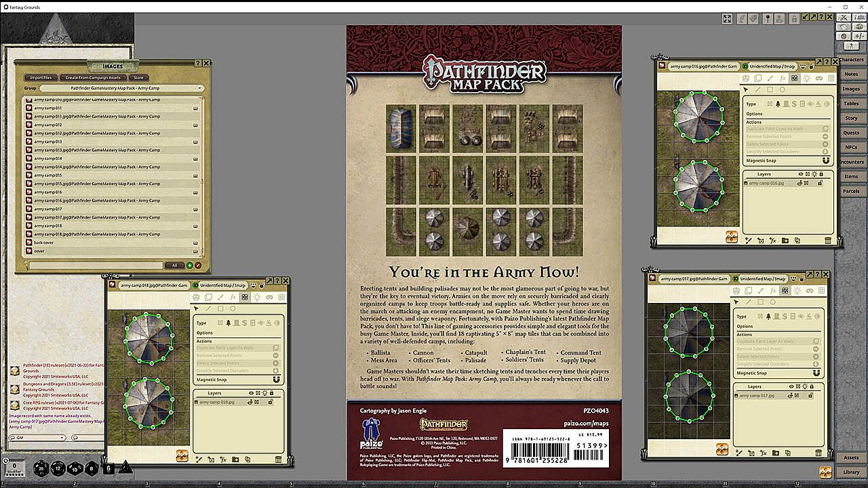
Task: Toggle visibility of 'army camp 018.jpg' layer
Action: click(x=250, y=402)
